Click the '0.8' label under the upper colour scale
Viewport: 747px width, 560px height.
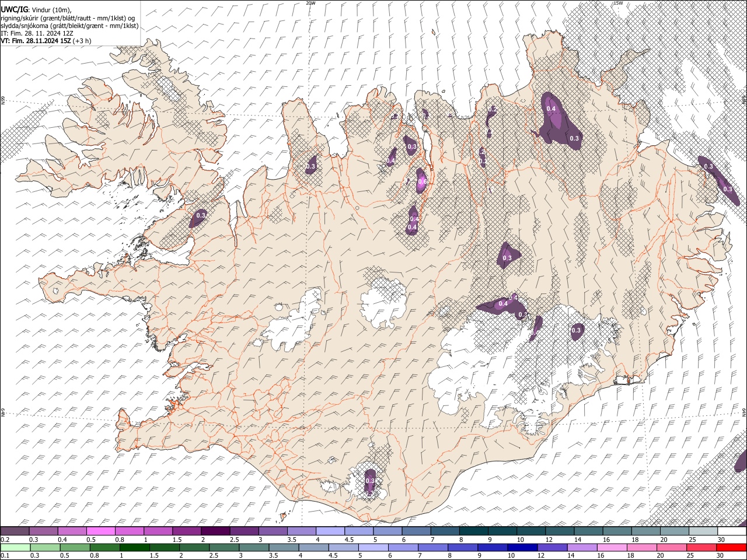(x=120, y=539)
